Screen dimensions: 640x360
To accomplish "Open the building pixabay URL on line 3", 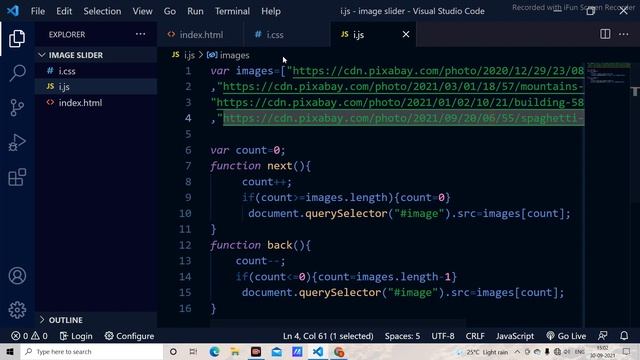I will coord(400,102).
